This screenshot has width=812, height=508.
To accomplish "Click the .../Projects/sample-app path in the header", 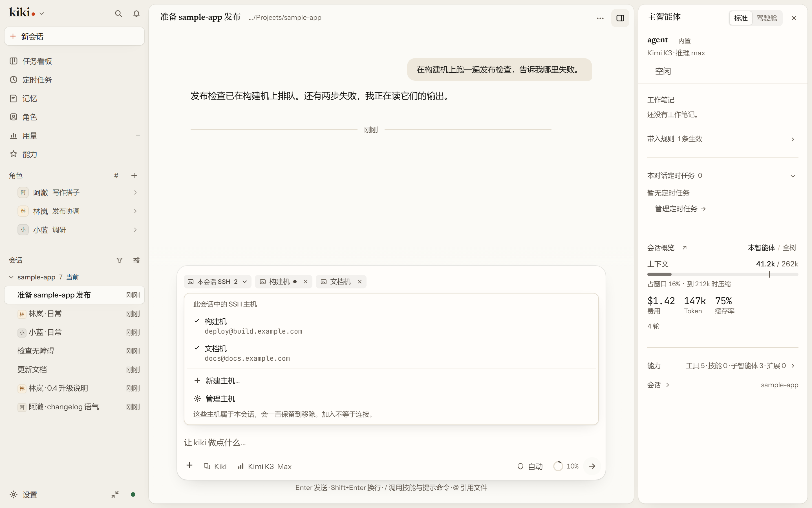I will 285,17.
